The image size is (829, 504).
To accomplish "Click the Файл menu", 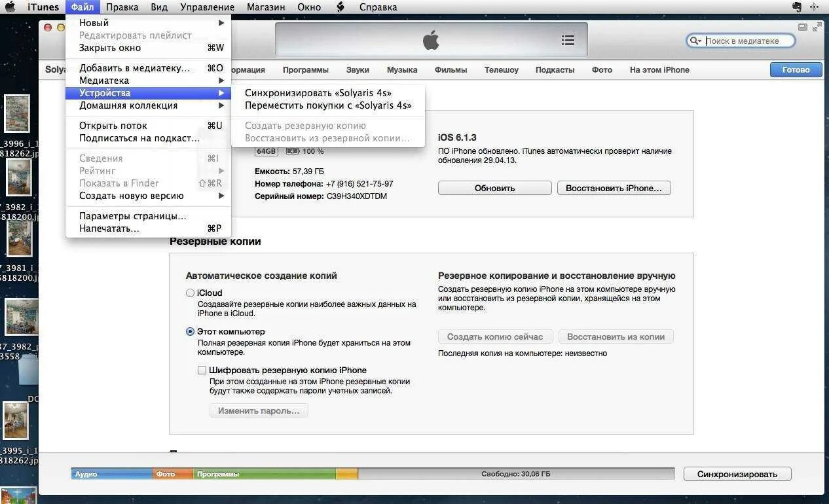I will pyautogui.click(x=83, y=7).
